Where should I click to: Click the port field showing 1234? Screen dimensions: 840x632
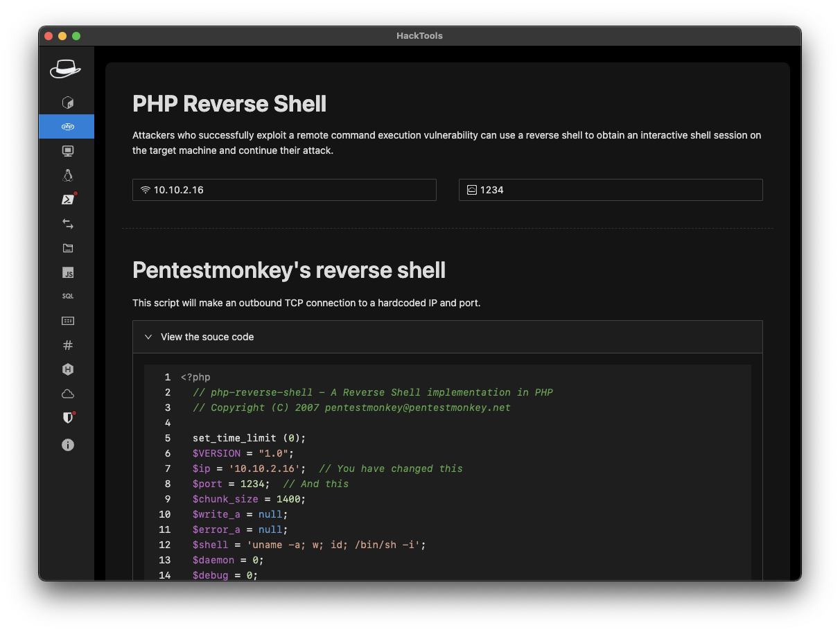point(611,190)
